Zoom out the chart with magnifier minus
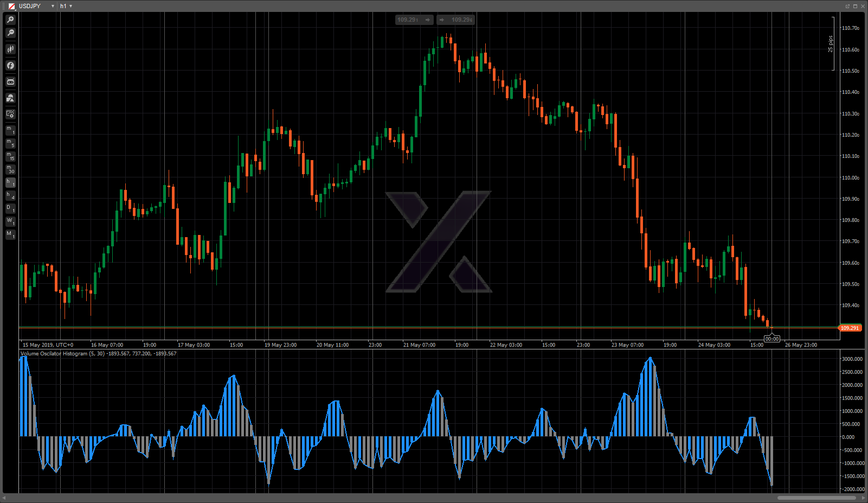Image resolution: width=868 pixels, height=503 pixels. (x=10, y=33)
